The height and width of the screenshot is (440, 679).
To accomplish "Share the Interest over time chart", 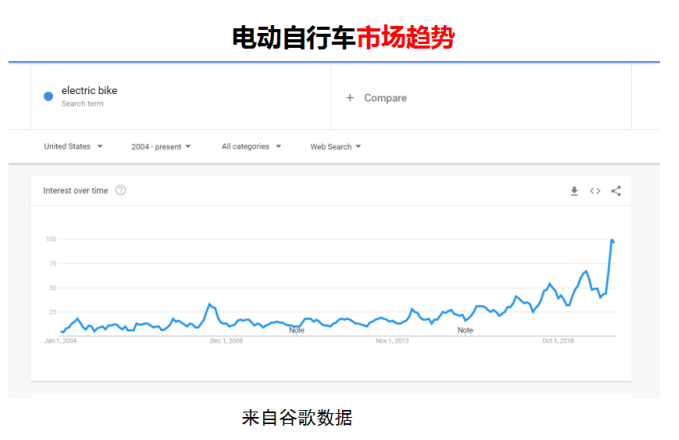I will point(616,191).
